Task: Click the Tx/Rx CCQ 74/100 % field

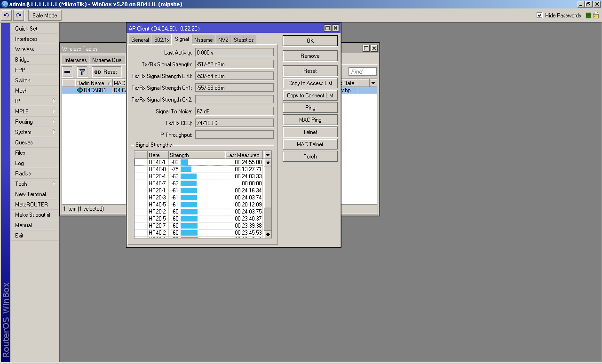Action: pyautogui.click(x=234, y=123)
